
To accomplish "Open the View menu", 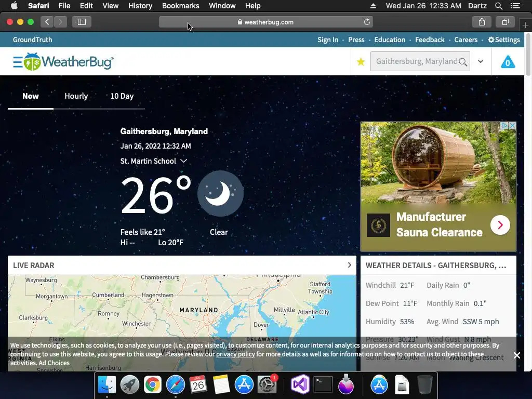I will click(110, 6).
